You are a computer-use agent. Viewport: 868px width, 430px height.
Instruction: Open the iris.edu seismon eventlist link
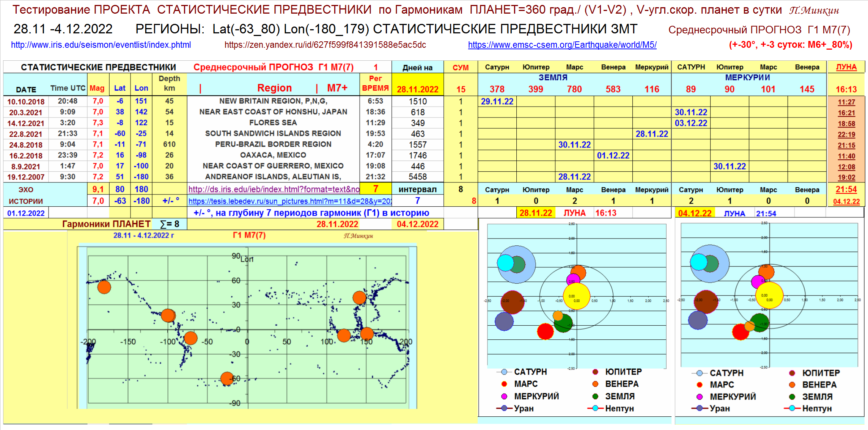[101, 45]
